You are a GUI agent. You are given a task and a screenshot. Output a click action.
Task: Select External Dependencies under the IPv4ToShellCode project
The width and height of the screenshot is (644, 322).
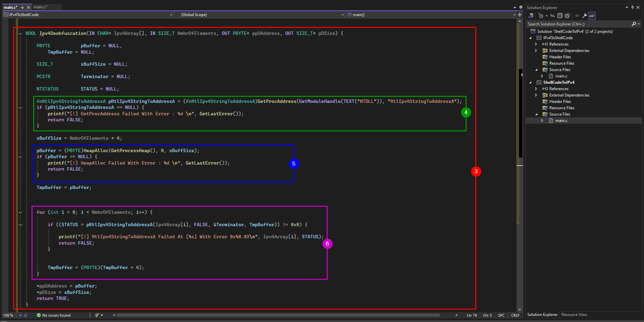(569, 51)
